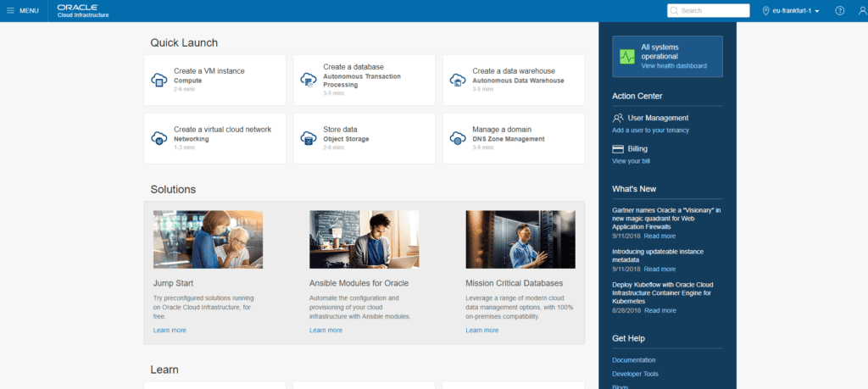Screen dimensions: 868x389
Task: Click the green system health status icon
Action: point(628,57)
